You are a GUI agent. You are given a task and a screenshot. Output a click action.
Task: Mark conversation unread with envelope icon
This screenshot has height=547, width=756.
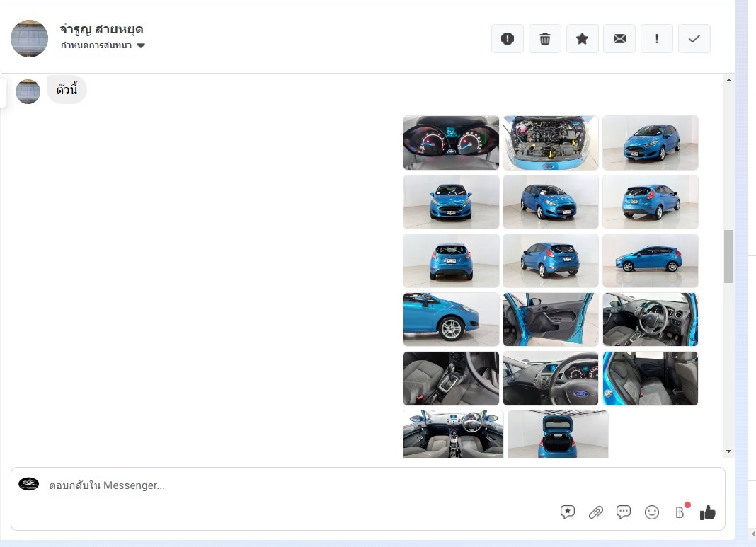click(x=619, y=38)
